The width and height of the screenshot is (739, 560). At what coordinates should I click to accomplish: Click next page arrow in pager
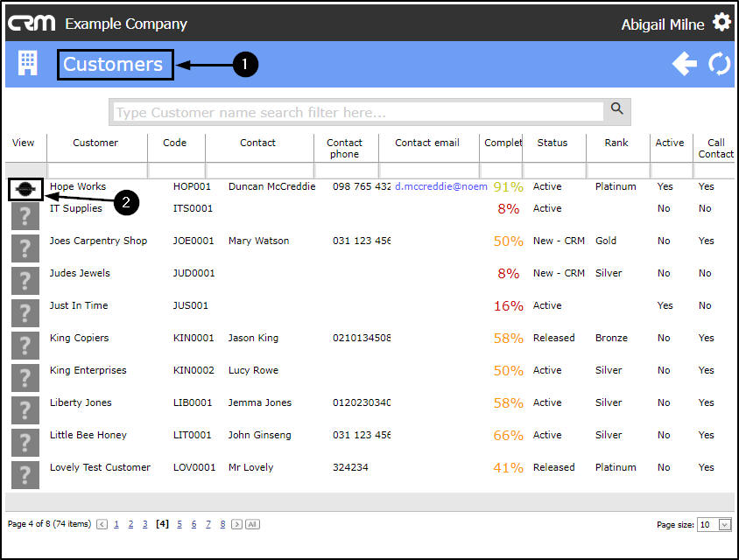click(x=236, y=524)
